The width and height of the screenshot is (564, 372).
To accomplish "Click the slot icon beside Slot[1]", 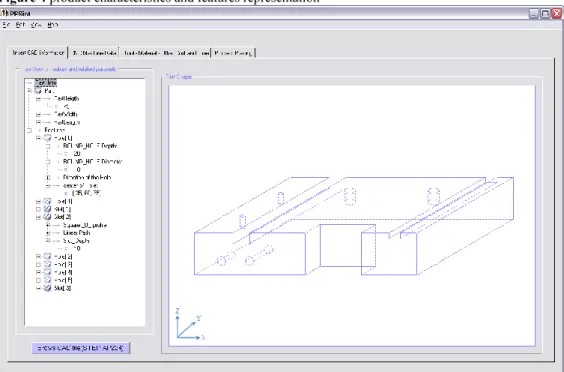I will (x=47, y=209).
